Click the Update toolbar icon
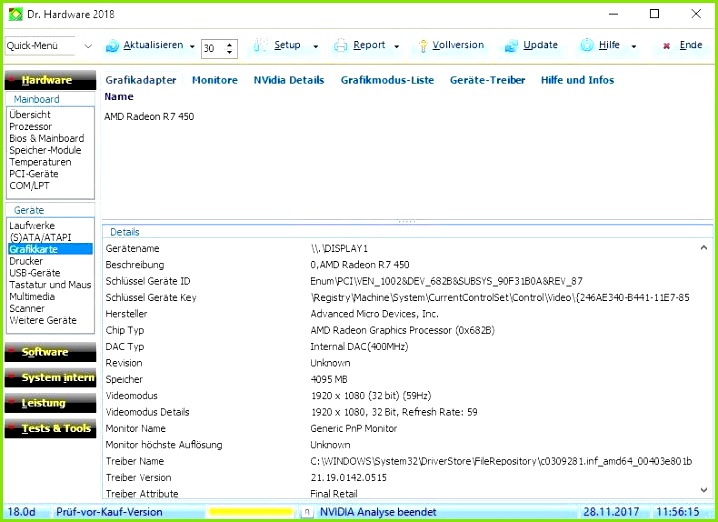 tap(511, 46)
